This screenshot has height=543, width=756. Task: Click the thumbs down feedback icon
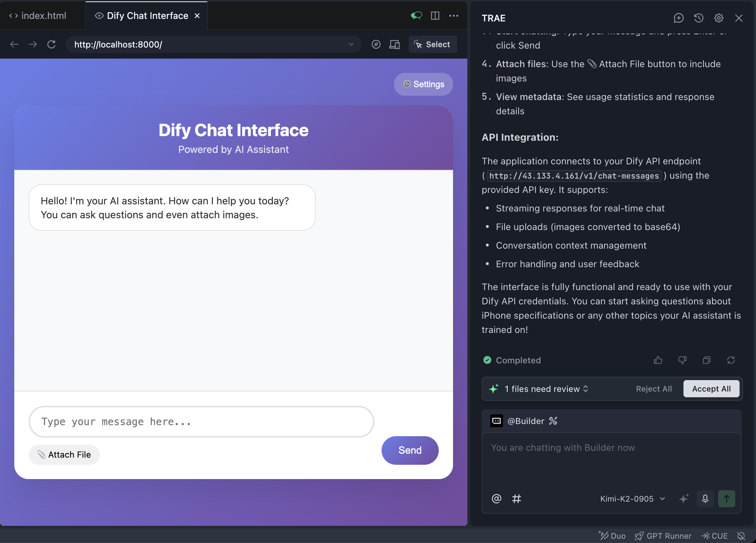tap(682, 360)
